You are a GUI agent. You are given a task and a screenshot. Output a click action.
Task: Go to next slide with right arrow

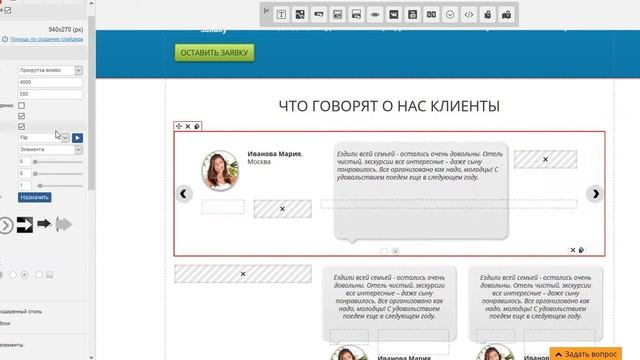coord(595,194)
